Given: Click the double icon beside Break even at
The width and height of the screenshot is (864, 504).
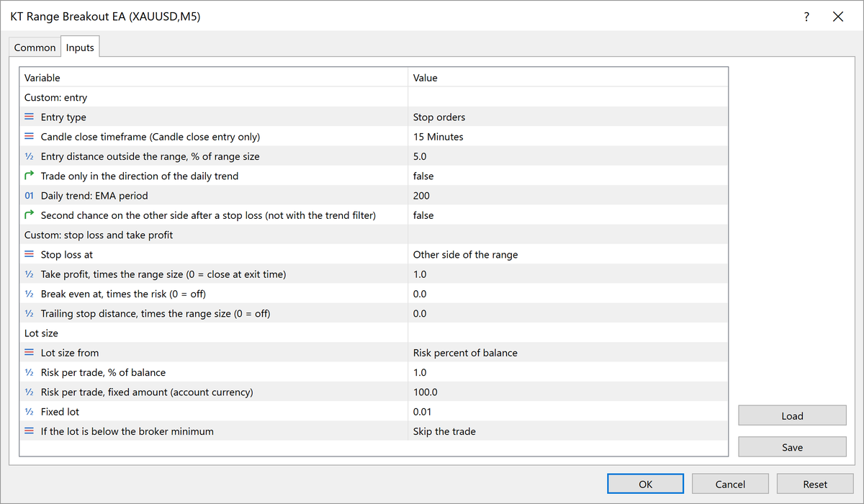Looking at the screenshot, I should [30, 294].
